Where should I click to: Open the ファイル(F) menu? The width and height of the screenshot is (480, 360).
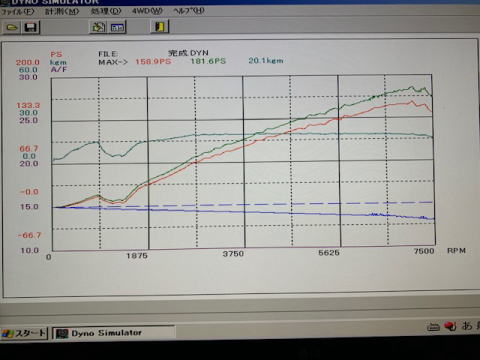coord(17,12)
